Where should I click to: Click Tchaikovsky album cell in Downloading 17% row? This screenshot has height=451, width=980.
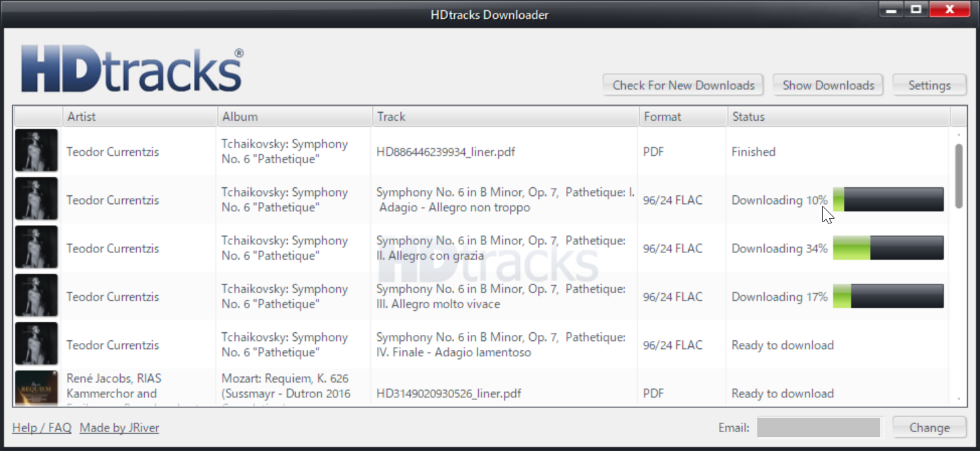coord(285,297)
